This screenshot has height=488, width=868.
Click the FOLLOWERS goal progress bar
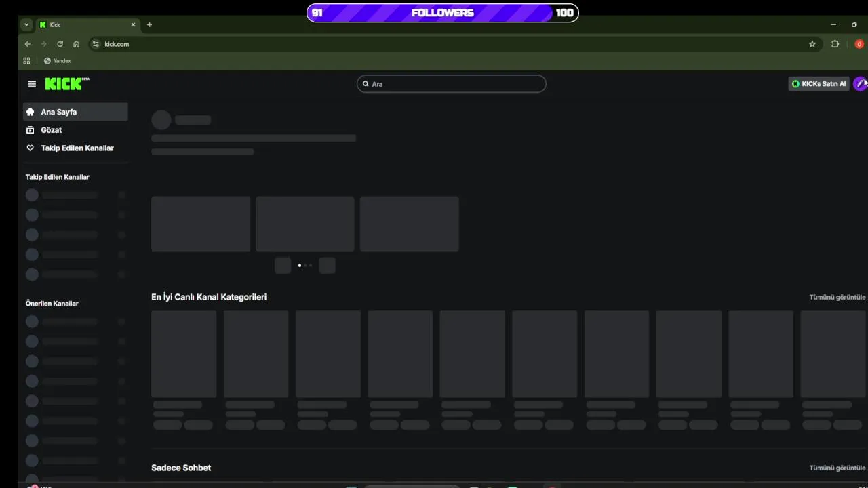(443, 13)
